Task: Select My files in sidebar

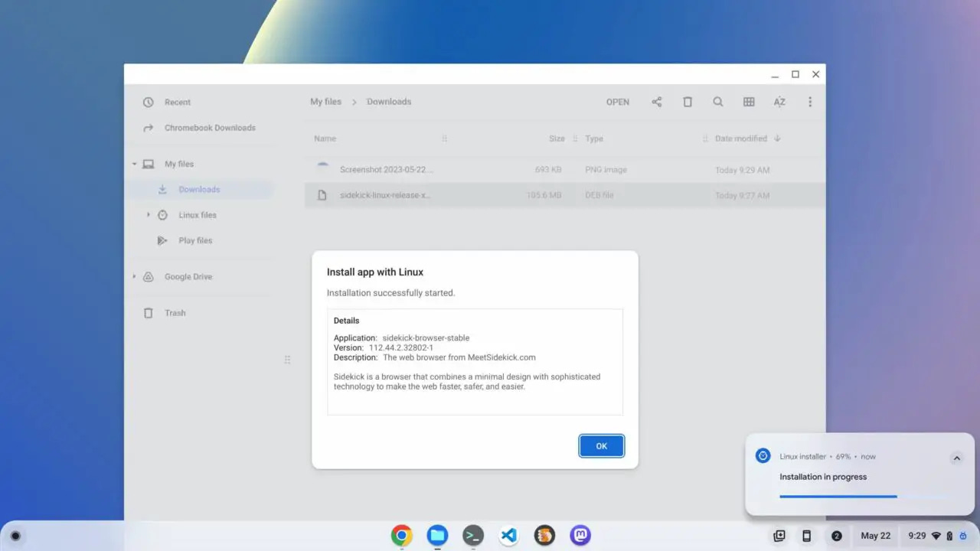Action: click(x=179, y=164)
